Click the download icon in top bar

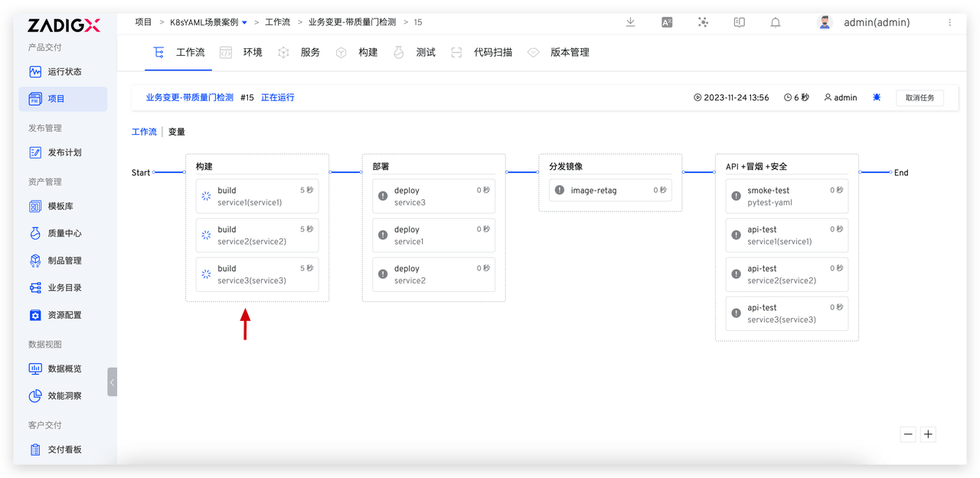[x=630, y=22]
